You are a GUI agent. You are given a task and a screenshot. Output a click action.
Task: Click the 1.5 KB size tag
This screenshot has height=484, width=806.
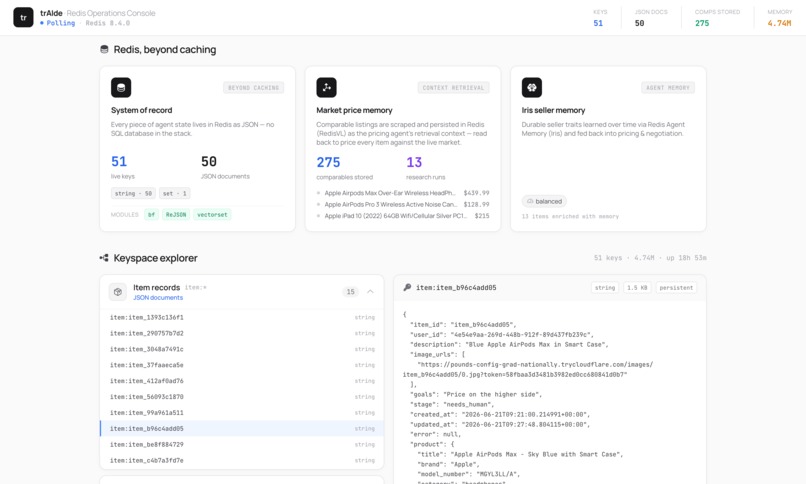pyautogui.click(x=637, y=288)
